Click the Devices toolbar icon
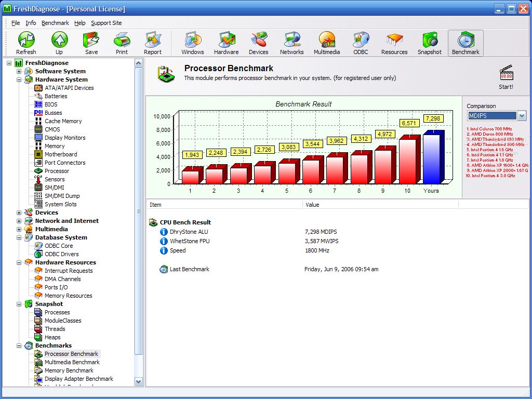The image size is (532, 399). [x=258, y=42]
